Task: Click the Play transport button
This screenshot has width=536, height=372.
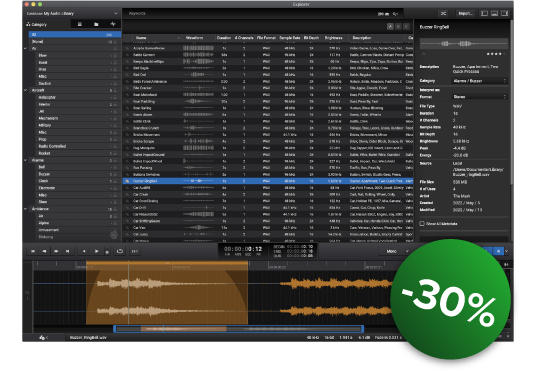Action: [x=97, y=251]
